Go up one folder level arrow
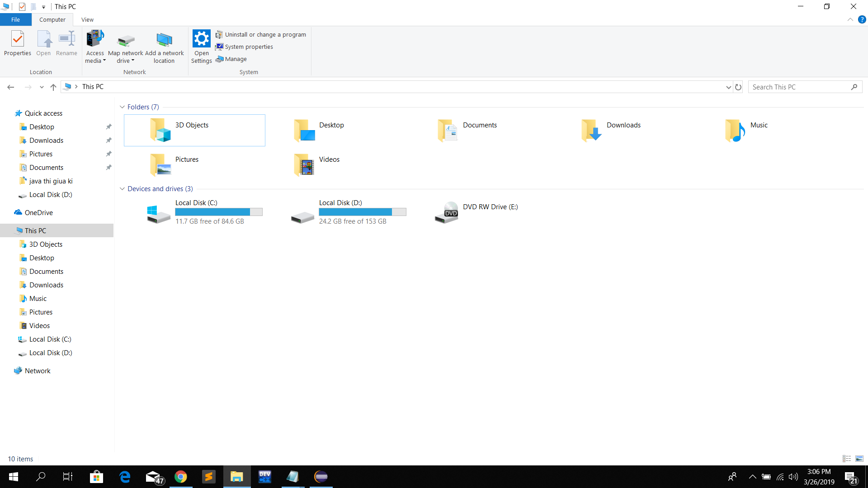The image size is (868, 488). click(53, 87)
